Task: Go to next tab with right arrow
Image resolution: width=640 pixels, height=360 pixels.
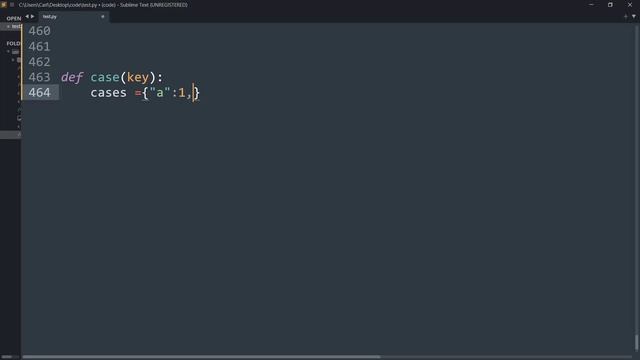Action: [x=33, y=16]
